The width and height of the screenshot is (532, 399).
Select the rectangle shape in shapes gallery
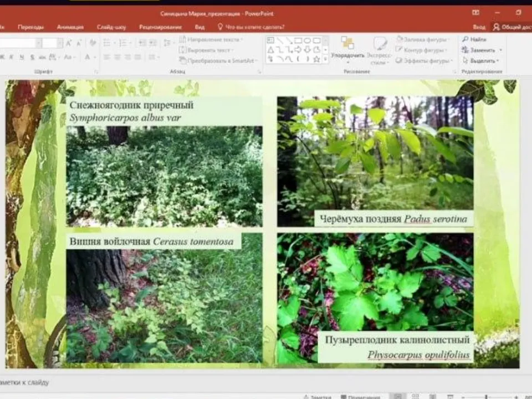point(298,40)
